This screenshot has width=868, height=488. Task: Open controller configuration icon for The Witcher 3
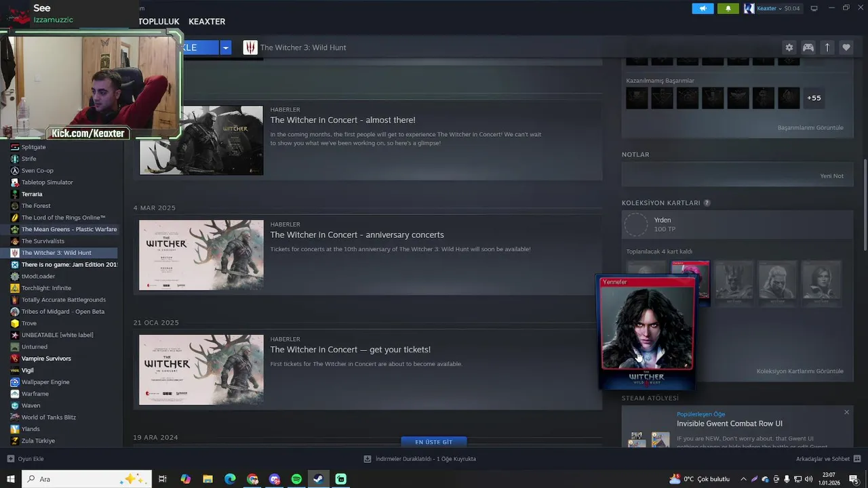point(808,47)
